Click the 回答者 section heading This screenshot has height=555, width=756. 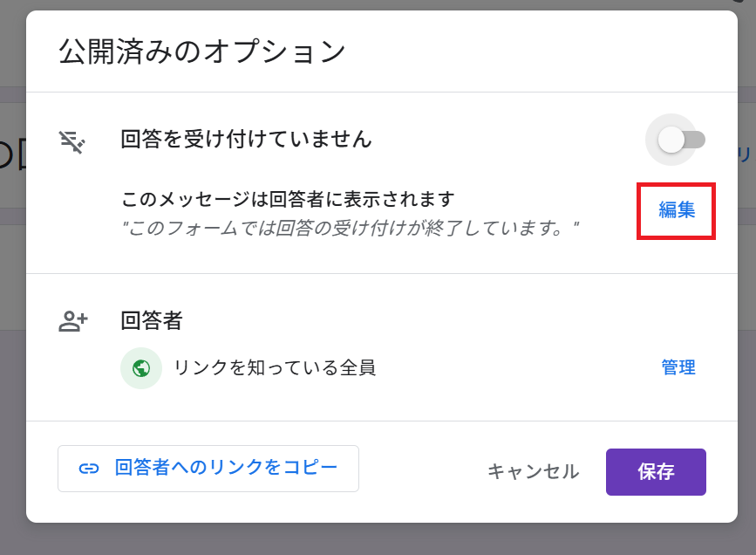click(x=152, y=321)
